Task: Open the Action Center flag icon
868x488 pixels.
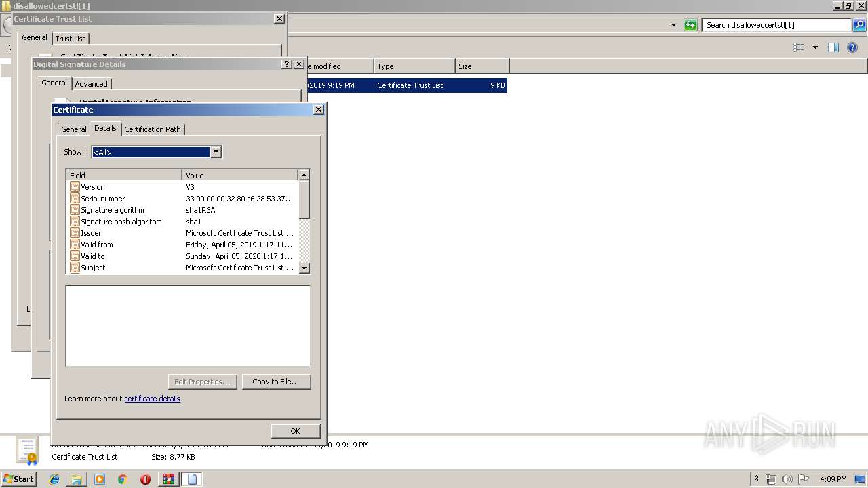Action: tap(804, 479)
